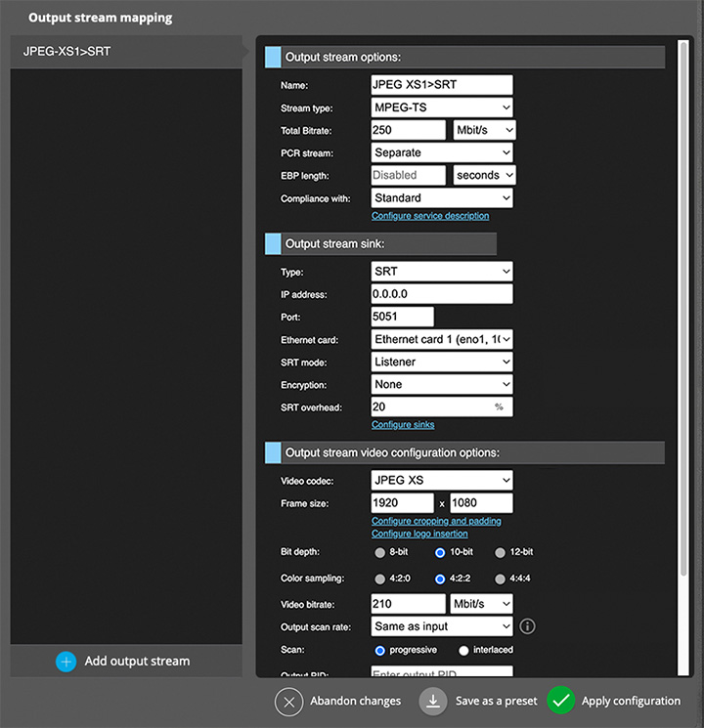This screenshot has height=728, width=704.
Task: Click the Save as a preset download icon
Action: click(x=433, y=702)
